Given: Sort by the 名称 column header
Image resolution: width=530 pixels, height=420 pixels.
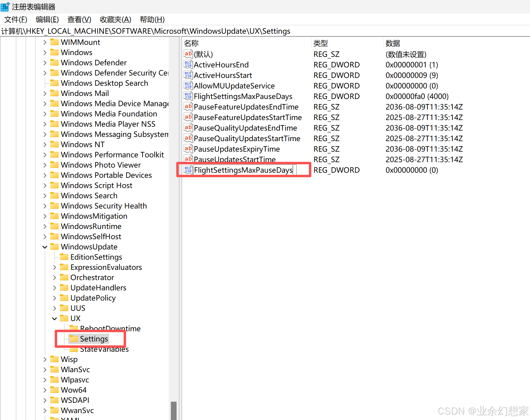Looking at the screenshot, I should (247, 43).
